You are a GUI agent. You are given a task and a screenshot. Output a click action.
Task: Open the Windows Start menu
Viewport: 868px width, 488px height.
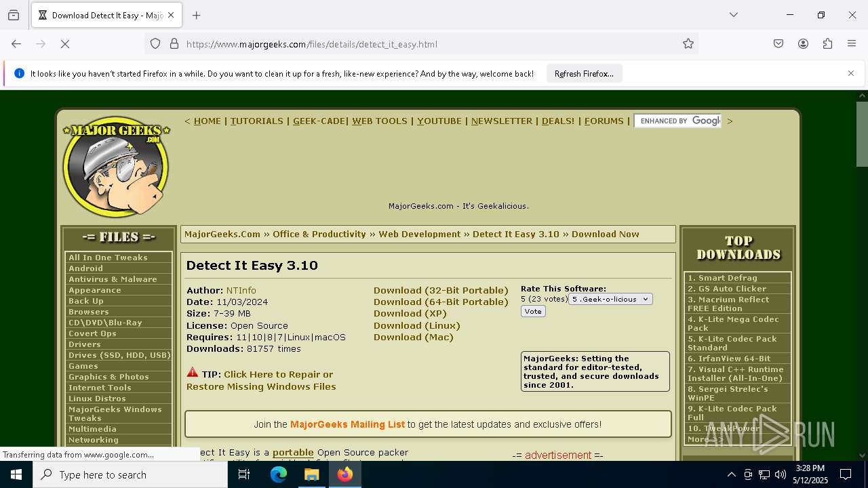16,474
